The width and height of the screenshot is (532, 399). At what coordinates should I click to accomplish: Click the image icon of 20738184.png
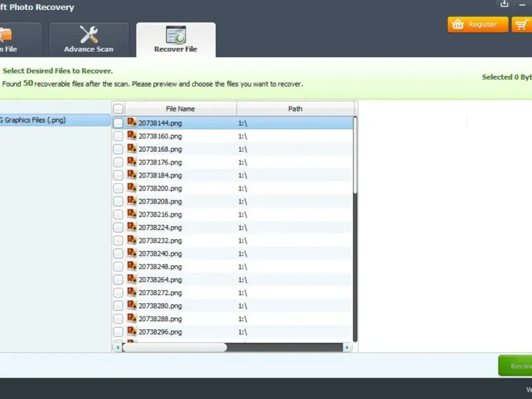(132, 174)
